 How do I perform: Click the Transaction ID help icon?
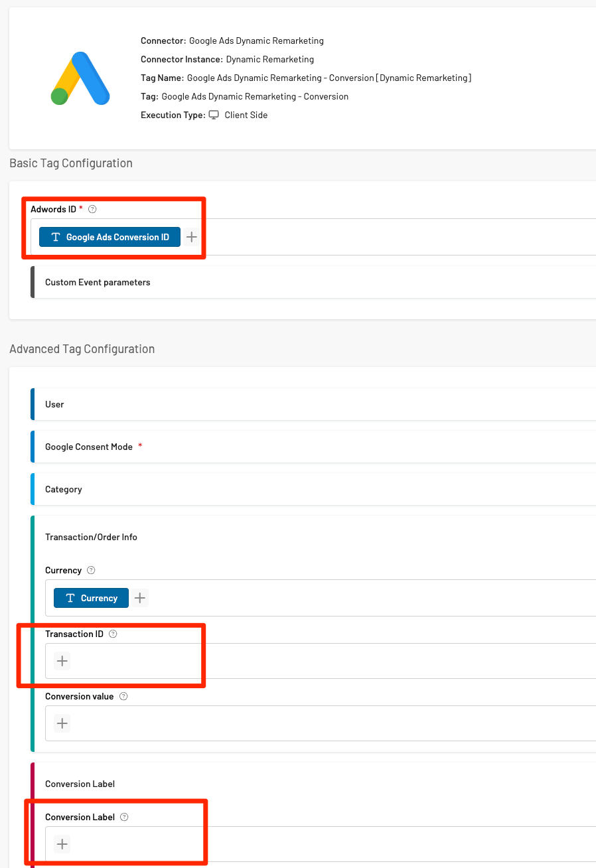click(x=113, y=634)
